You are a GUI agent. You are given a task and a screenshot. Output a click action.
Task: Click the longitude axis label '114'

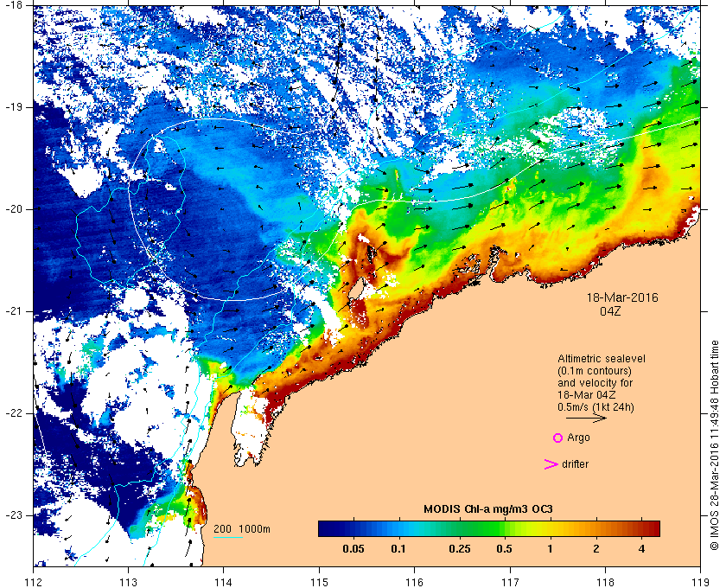(x=224, y=581)
